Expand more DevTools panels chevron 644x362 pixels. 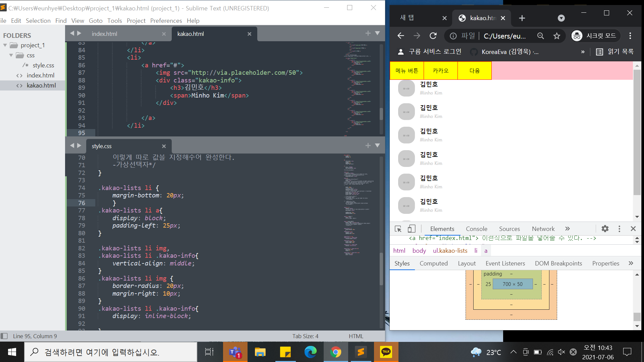(567, 229)
